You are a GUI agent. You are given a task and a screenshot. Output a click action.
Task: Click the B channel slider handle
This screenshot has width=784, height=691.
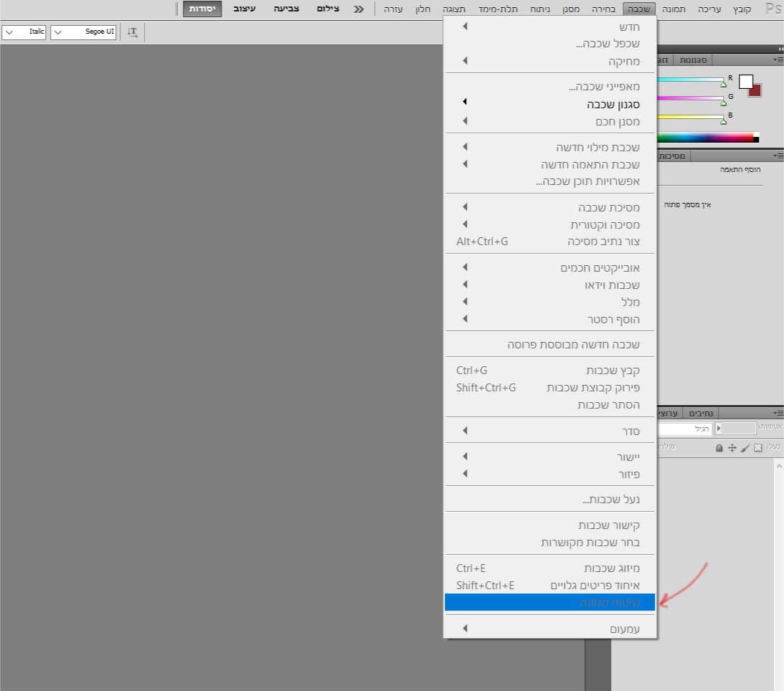pyautogui.click(x=723, y=121)
